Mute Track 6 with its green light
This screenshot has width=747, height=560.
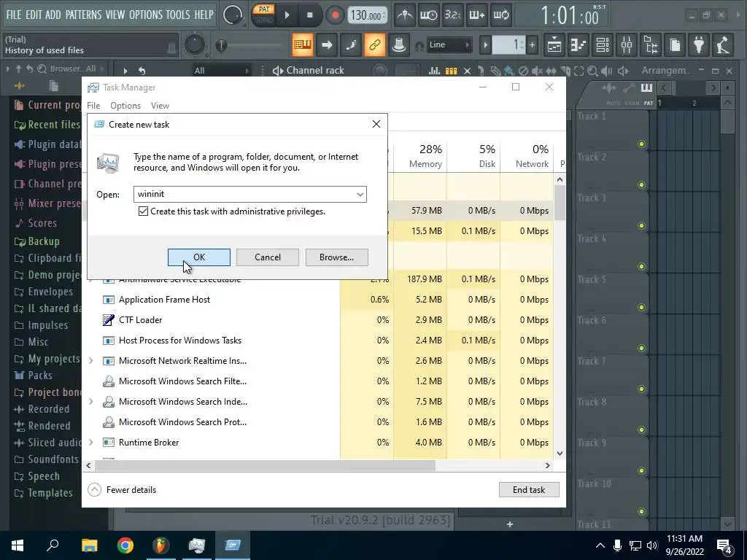(x=641, y=348)
